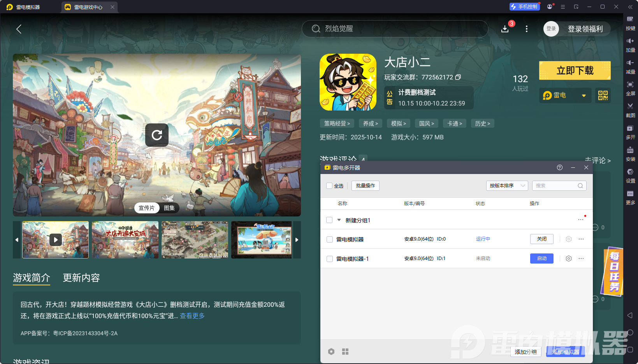Click the Android home circle in sidebar
Image resolution: width=638 pixels, height=364 pixels.
point(630,332)
